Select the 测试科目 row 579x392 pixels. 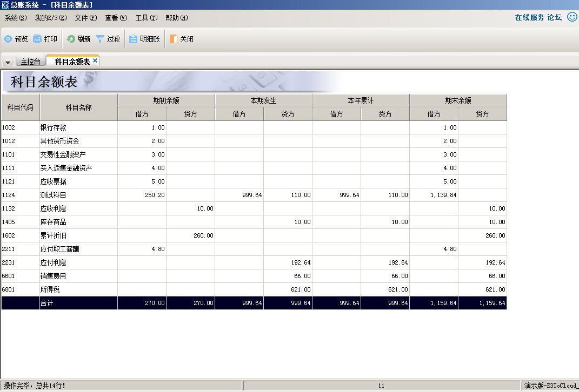point(53,195)
